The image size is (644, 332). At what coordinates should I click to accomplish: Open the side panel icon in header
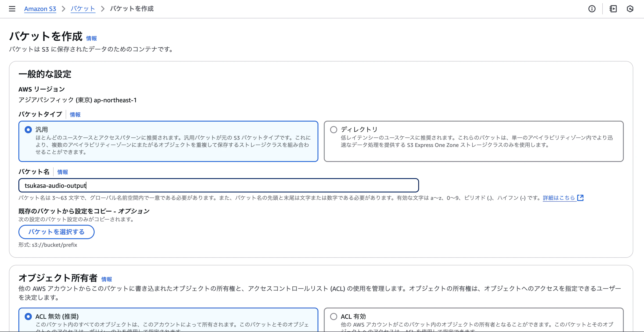[x=613, y=9]
